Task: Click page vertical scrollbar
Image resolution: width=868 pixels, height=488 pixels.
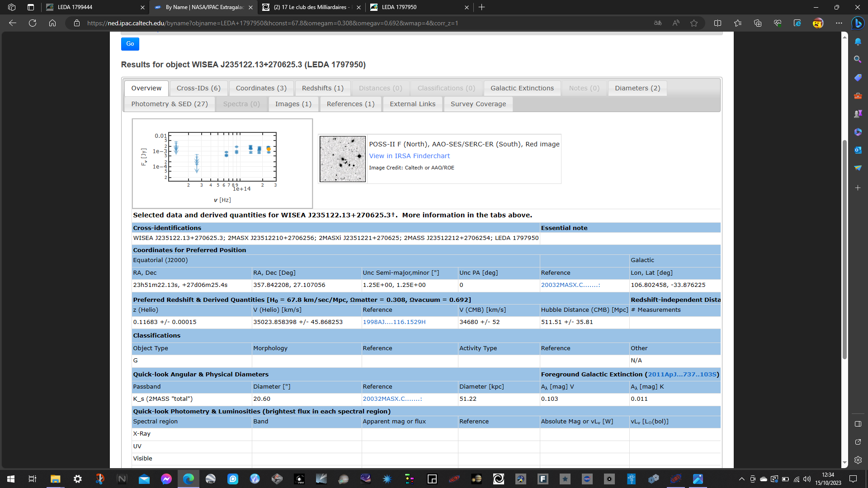Action: (x=844, y=249)
